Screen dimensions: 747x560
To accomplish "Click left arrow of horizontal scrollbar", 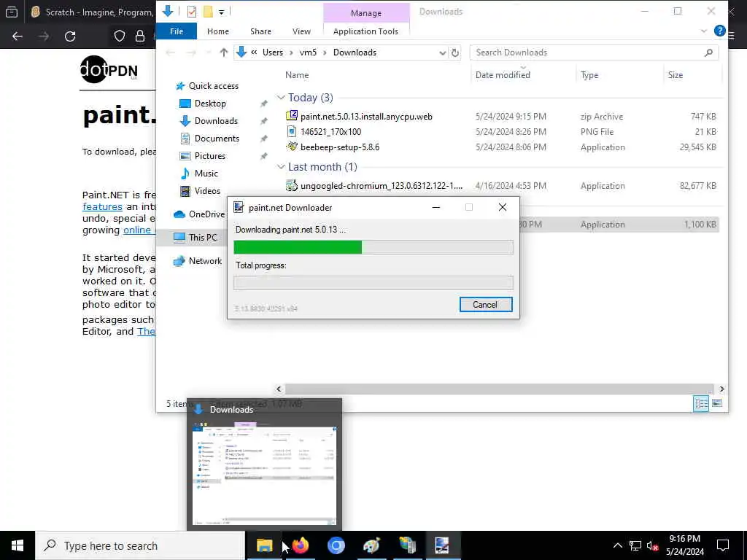I will pyautogui.click(x=279, y=389).
